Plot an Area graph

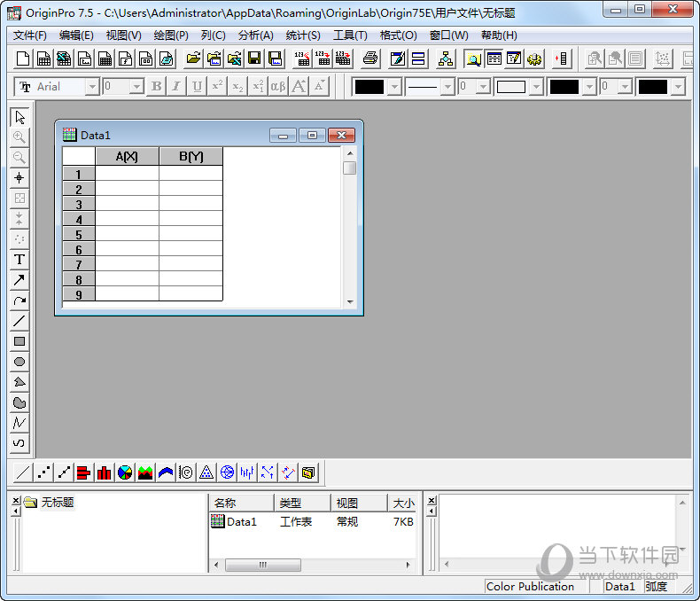pyautogui.click(x=145, y=472)
